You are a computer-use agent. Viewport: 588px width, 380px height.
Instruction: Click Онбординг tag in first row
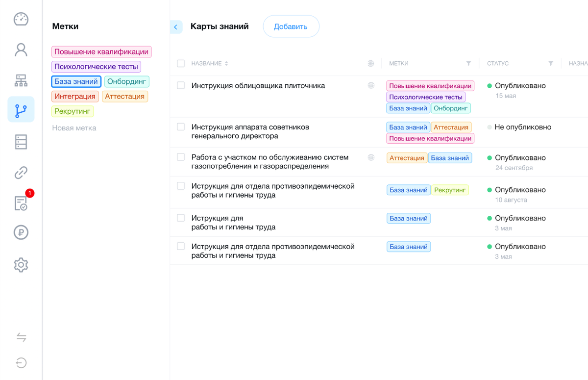(451, 108)
